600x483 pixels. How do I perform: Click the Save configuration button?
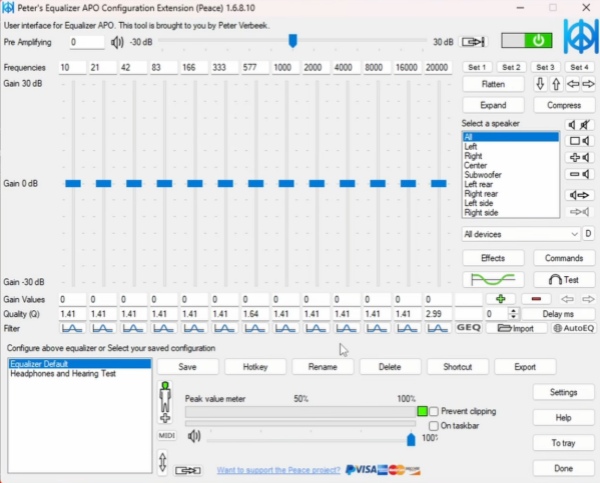pyautogui.click(x=188, y=367)
